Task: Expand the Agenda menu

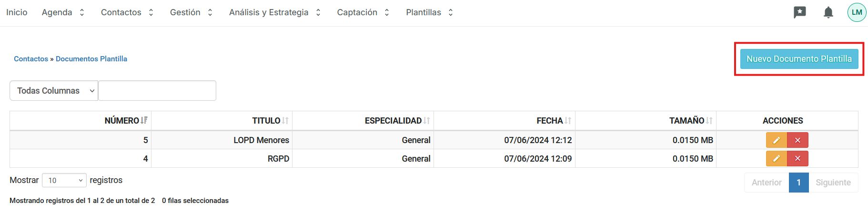Action: (x=63, y=12)
